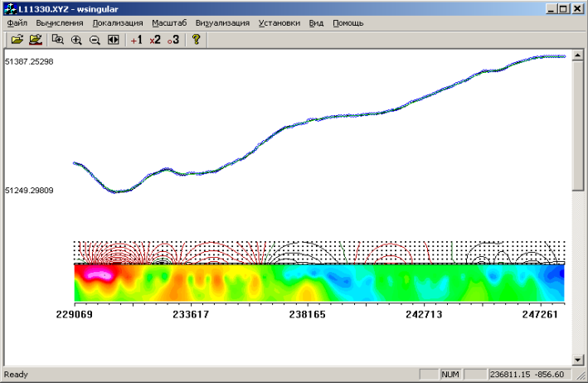
Task: Toggle the o3 toolbar button
Action: [173, 39]
